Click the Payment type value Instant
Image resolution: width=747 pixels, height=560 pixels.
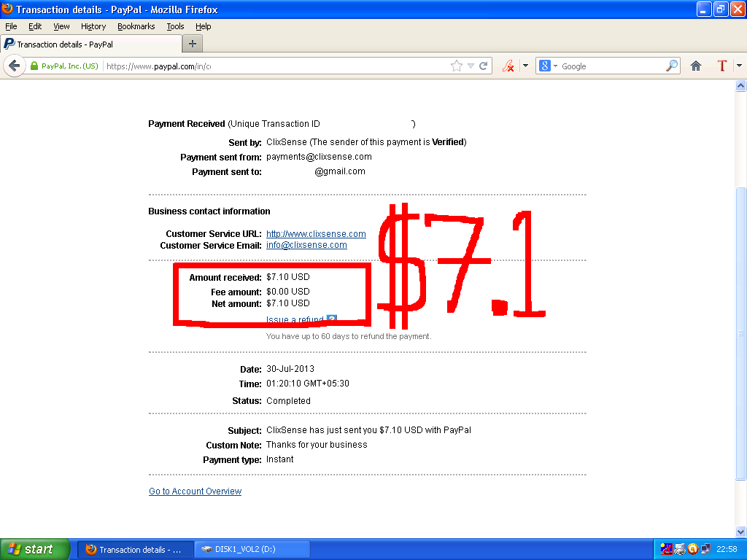pyautogui.click(x=279, y=459)
